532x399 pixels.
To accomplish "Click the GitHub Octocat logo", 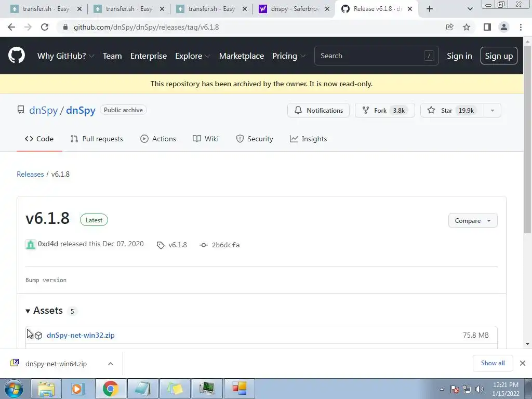I will (x=16, y=56).
